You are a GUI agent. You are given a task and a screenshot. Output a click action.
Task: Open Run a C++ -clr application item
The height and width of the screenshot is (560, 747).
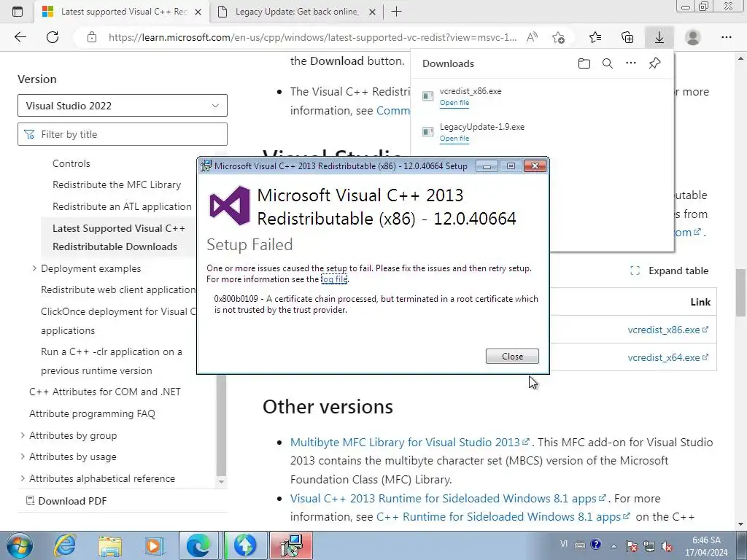click(x=112, y=361)
